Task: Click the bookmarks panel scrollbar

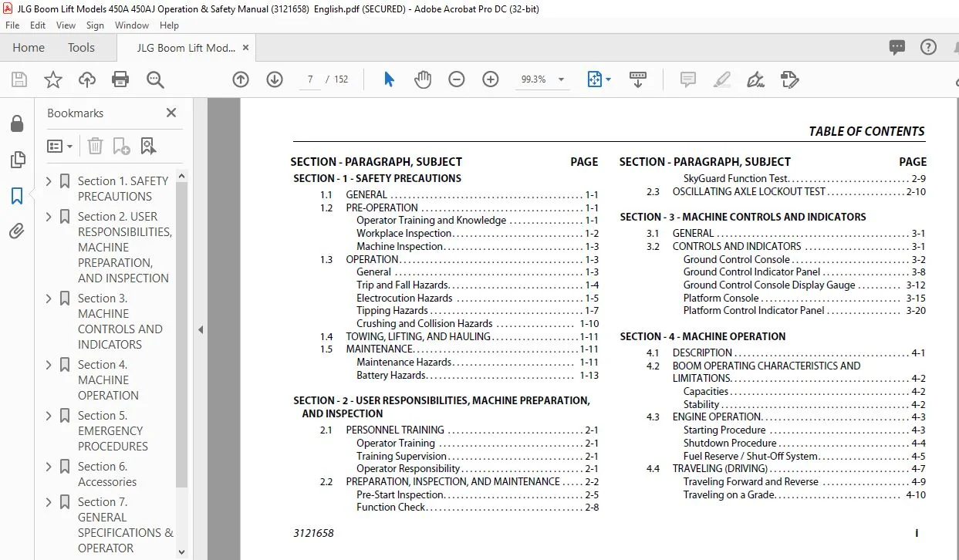Action: 182,333
